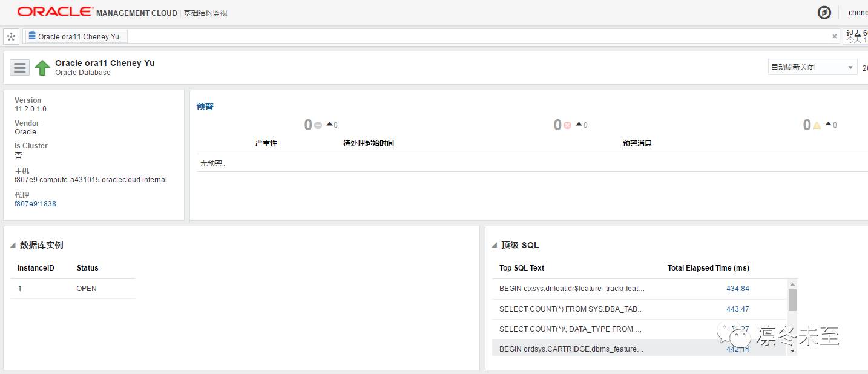Click the Top SQL Text column header

[x=522, y=268]
